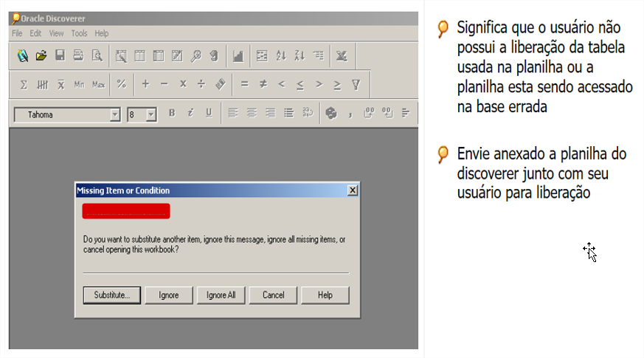Open the File menu
Image resolution: width=644 pixels, height=358 pixels.
[x=17, y=33]
